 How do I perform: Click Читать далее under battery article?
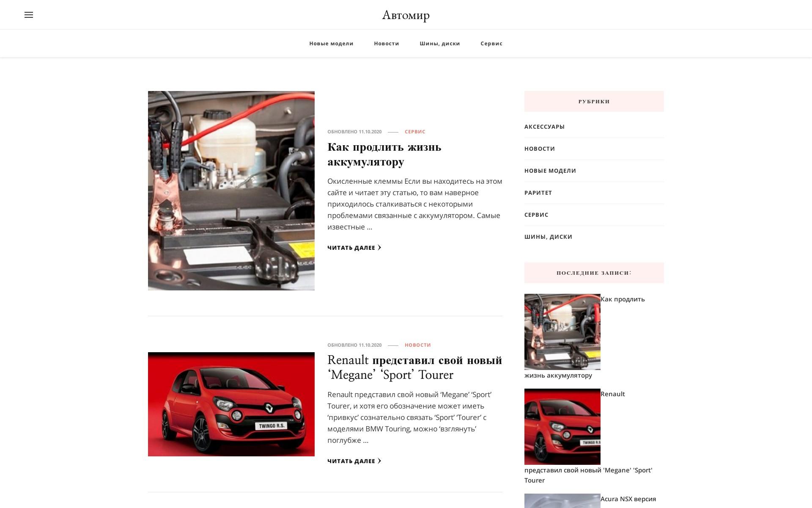tap(354, 248)
